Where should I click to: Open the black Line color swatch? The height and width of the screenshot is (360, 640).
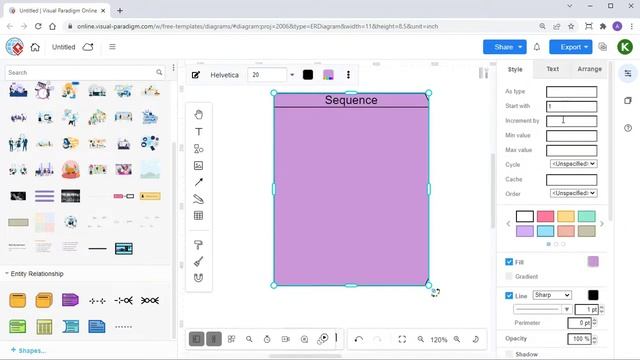coord(593,295)
